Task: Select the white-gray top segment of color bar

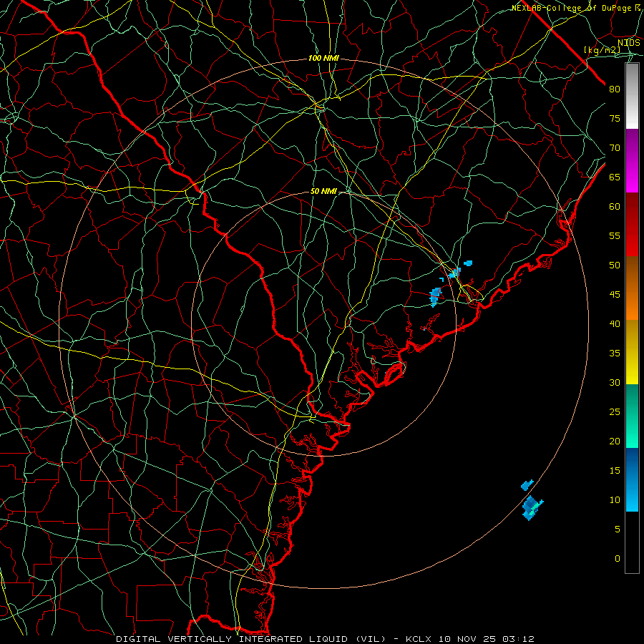Action: click(x=632, y=96)
